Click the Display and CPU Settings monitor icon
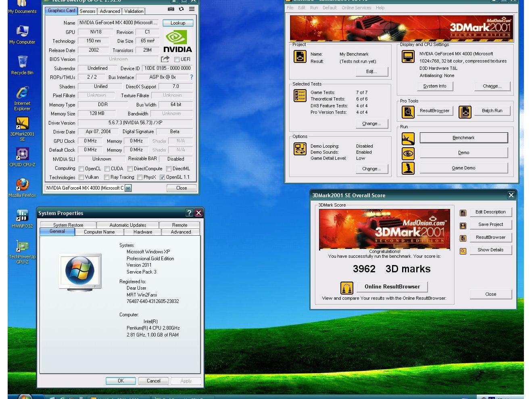Screen dimensions: 532x399 pyautogui.click(x=408, y=56)
